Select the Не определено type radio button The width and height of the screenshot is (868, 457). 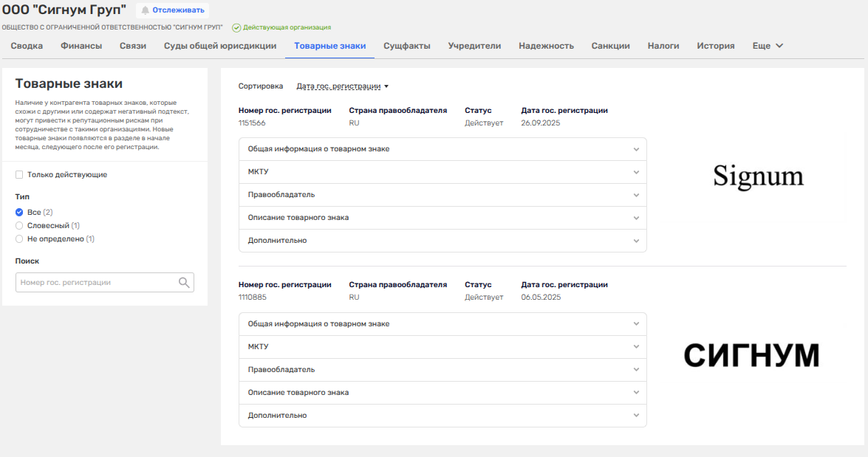[x=19, y=238]
